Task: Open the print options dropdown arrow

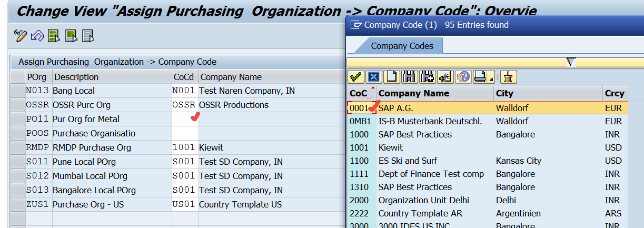Action: 491,78
